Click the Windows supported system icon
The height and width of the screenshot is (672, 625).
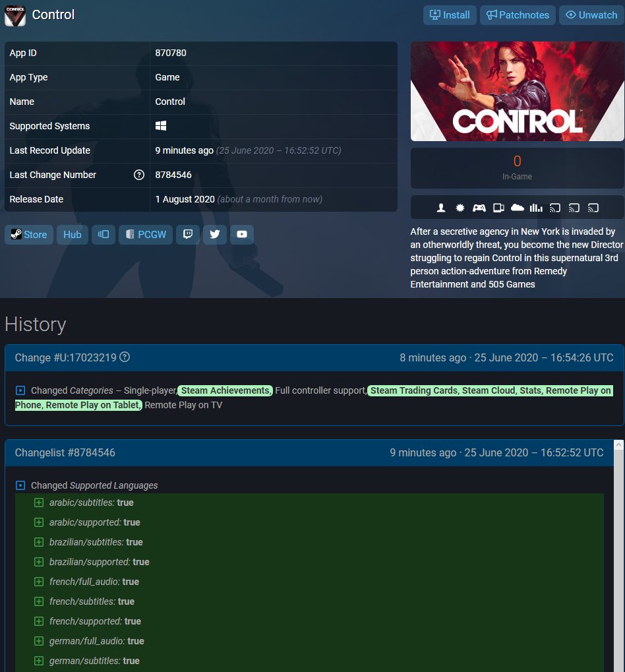(161, 125)
